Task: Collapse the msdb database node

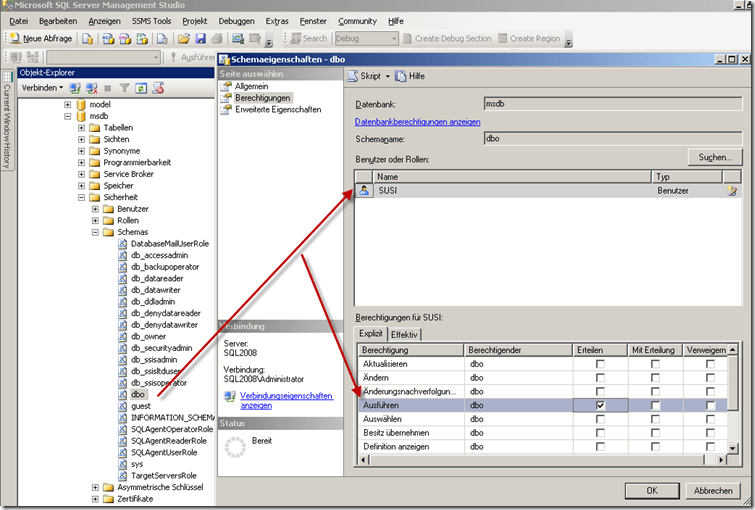Action: 67,116
